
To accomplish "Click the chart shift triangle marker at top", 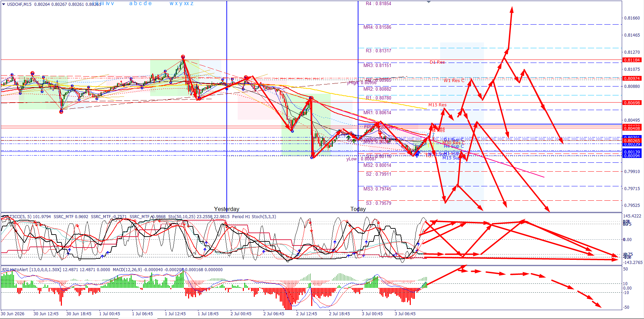I will (429, 2).
